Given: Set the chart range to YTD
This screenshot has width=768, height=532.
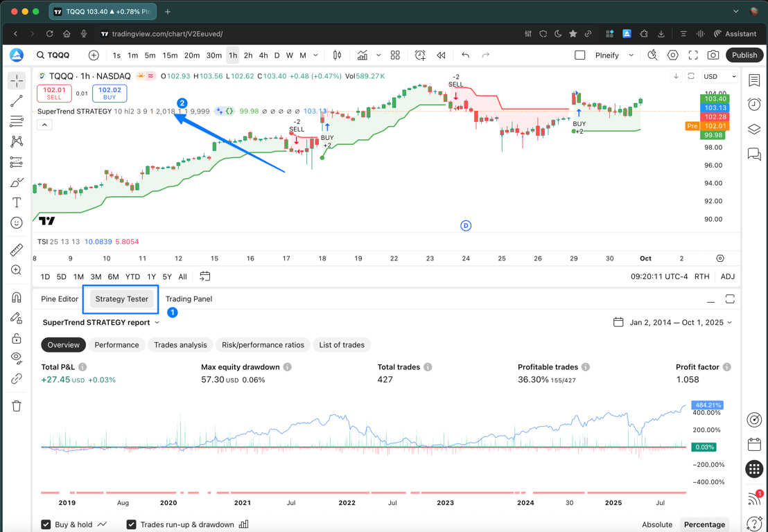Looking at the screenshot, I should tap(132, 277).
